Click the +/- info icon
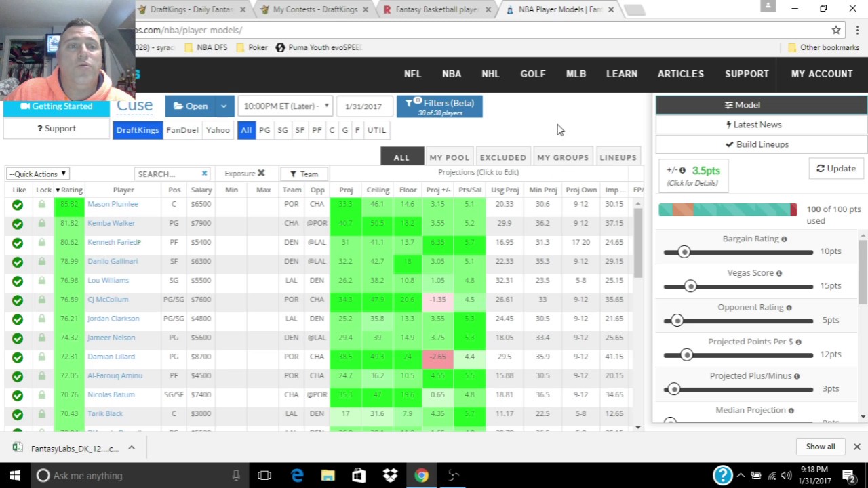This screenshot has width=868, height=488. click(x=682, y=171)
